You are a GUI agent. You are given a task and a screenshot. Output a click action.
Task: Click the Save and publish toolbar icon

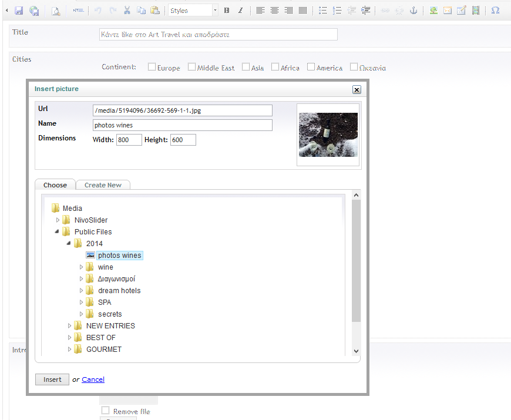34,11
